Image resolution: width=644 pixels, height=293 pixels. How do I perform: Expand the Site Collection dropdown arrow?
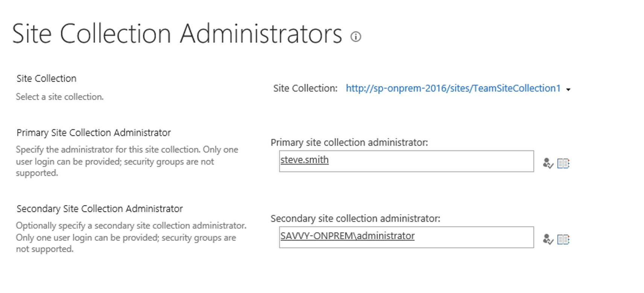click(x=568, y=90)
